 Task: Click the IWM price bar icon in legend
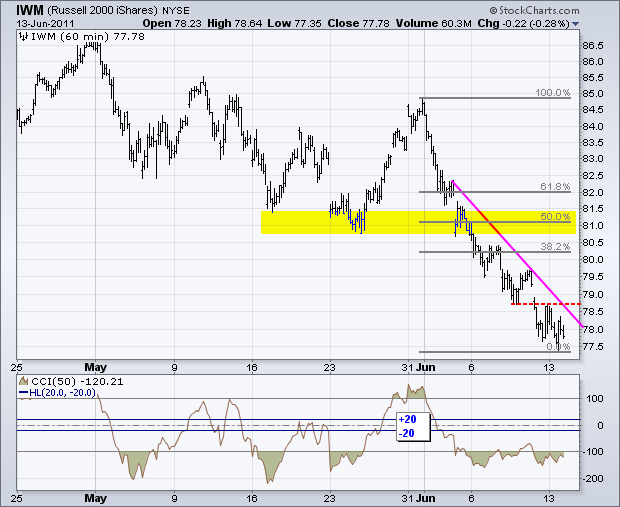click(x=24, y=37)
